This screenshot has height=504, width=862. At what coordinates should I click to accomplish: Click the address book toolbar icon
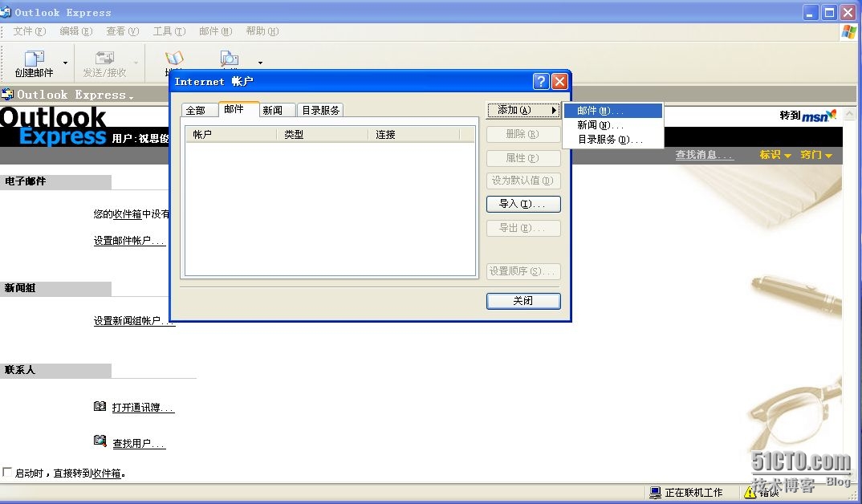pyautogui.click(x=173, y=59)
